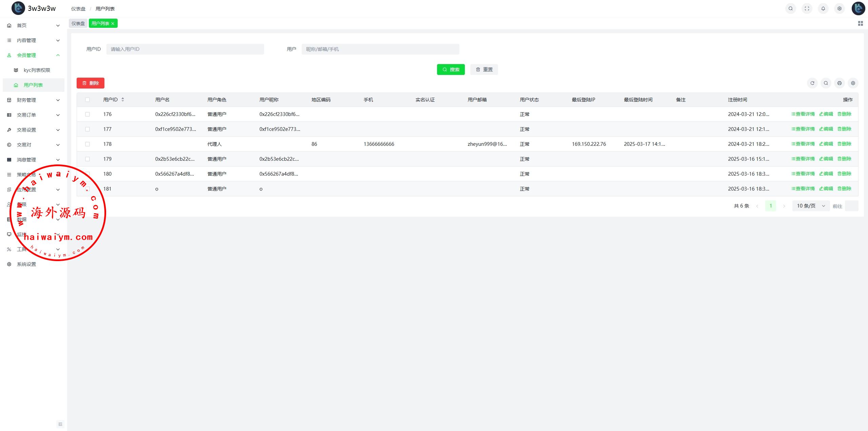This screenshot has height=431, width=868.
Task: Sort table by 用户ID column arrows
Action: click(x=123, y=99)
